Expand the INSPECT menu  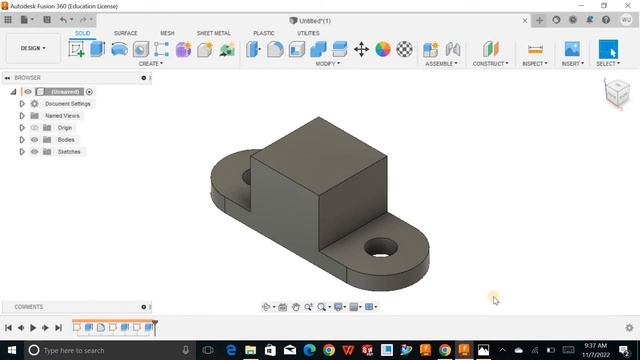pos(535,64)
